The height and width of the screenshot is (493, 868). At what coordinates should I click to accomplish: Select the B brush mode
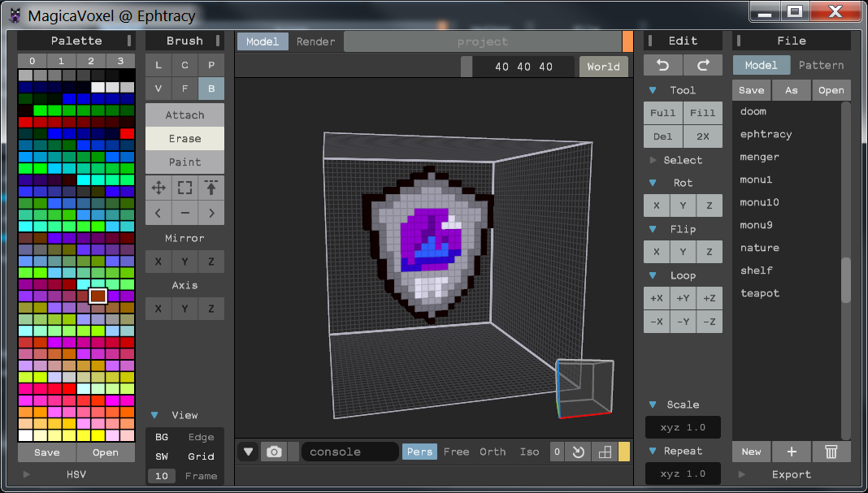(x=211, y=89)
